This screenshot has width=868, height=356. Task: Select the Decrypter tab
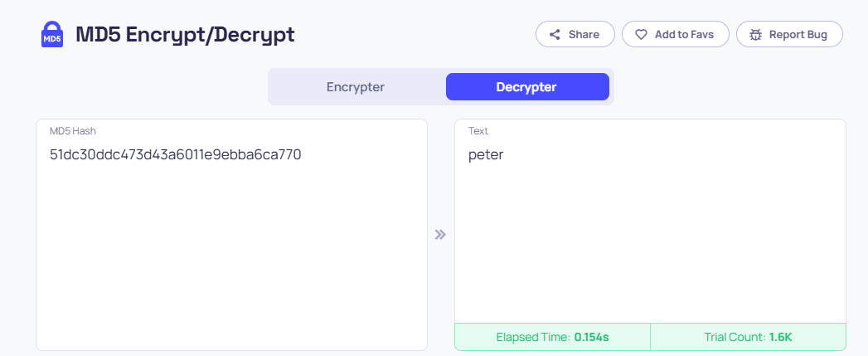527,87
